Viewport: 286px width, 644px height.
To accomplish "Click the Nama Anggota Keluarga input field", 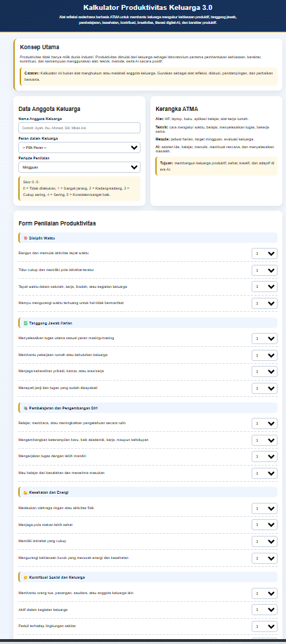I will 79,128.
